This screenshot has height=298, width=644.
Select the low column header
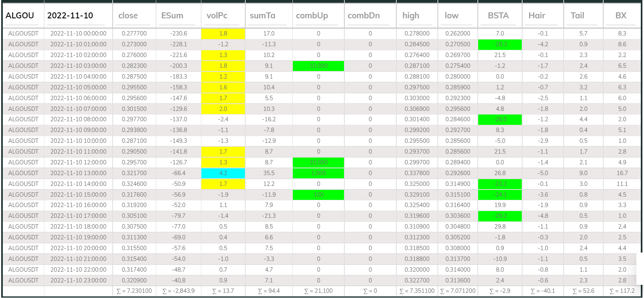pyautogui.click(x=451, y=16)
